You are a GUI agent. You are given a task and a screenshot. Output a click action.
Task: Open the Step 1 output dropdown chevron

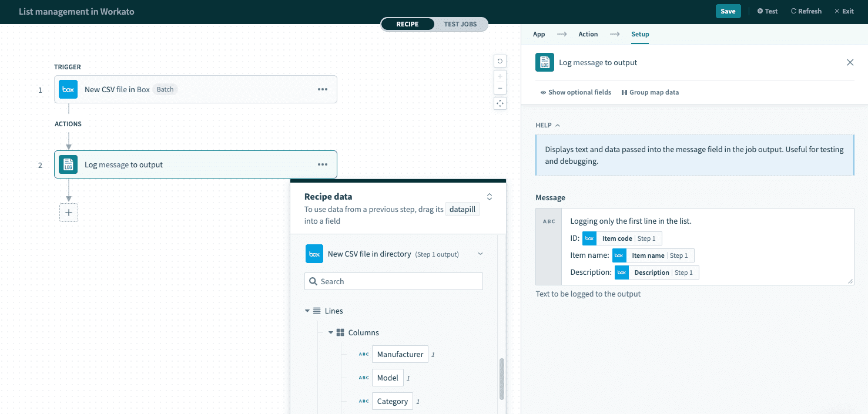click(x=480, y=253)
